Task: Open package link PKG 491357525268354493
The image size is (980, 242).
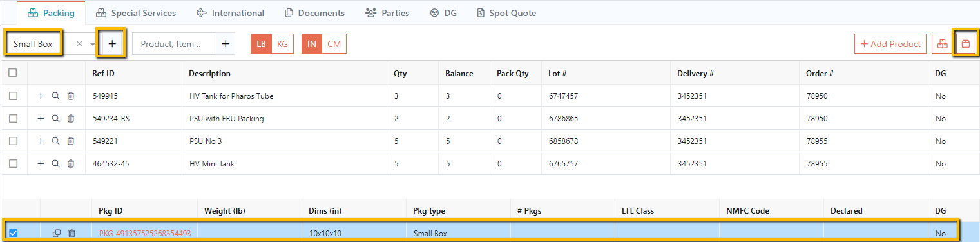Action: 145,233
